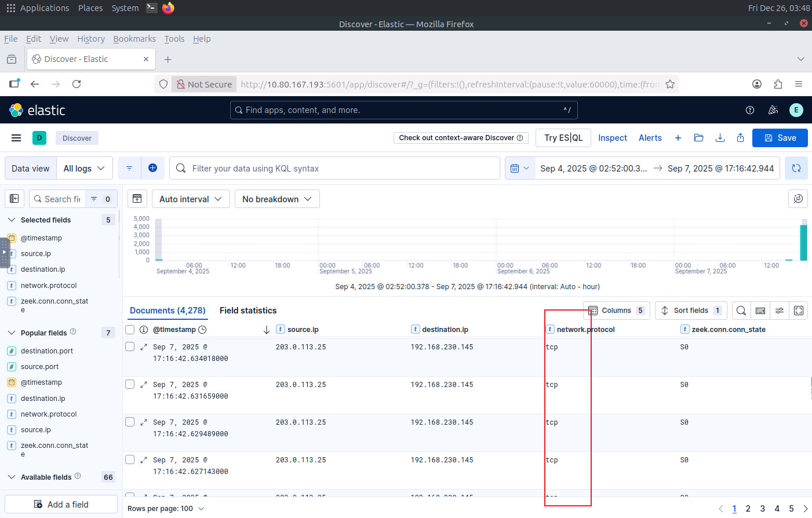Open the Bookmarks menu in Firefox
This screenshot has height=518, width=812.
pyautogui.click(x=134, y=39)
